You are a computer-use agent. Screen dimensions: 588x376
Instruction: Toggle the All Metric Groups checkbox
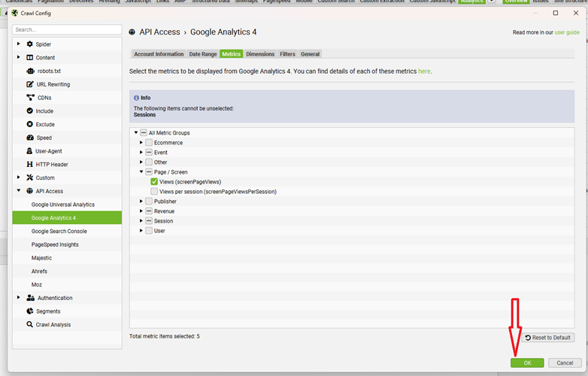[144, 132]
